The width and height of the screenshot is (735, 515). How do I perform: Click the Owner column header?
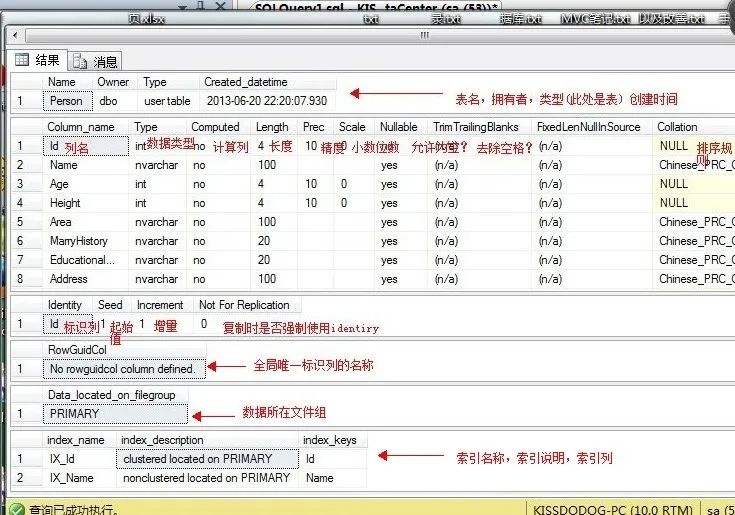coord(113,82)
